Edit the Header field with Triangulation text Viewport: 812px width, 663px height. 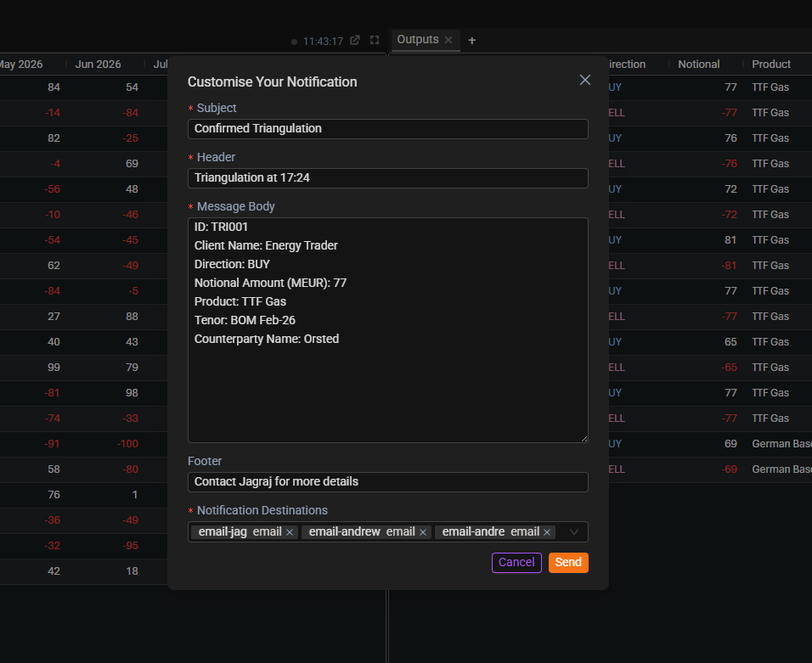(387, 178)
